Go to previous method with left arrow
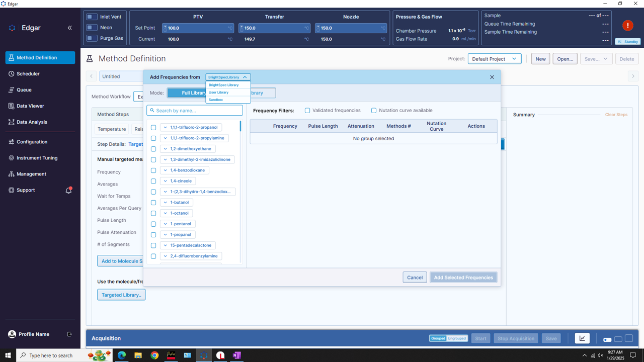Image resolution: width=644 pixels, height=362 pixels. pyautogui.click(x=92, y=76)
